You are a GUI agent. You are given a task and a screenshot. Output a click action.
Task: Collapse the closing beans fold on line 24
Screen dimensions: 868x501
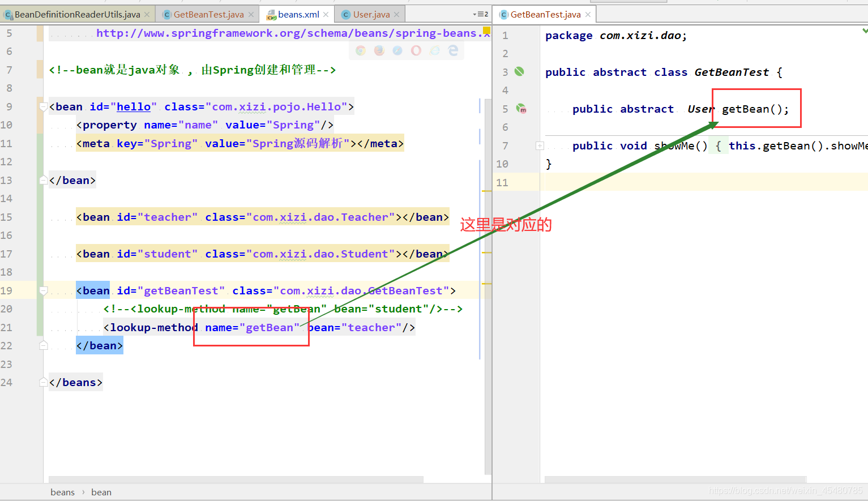44,382
